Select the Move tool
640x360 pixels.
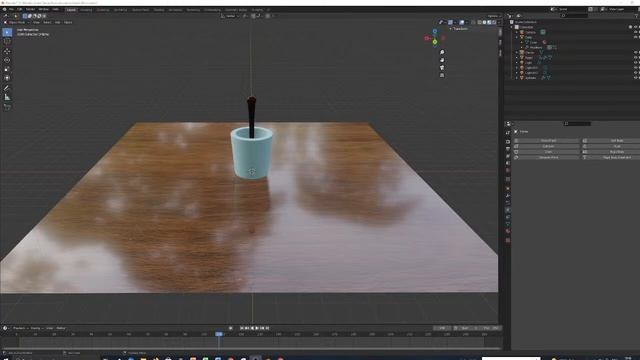pyautogui.click(x=7, y=51)
